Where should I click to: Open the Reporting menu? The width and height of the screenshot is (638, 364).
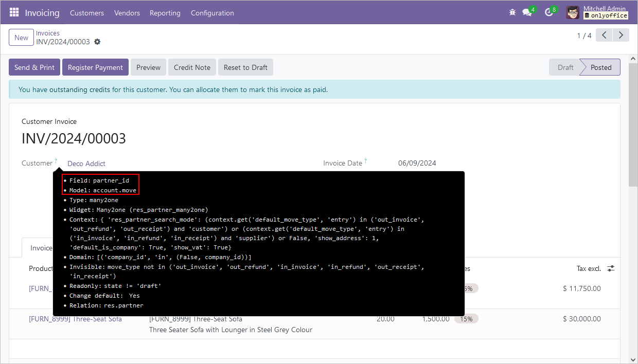tap(165, 13)
